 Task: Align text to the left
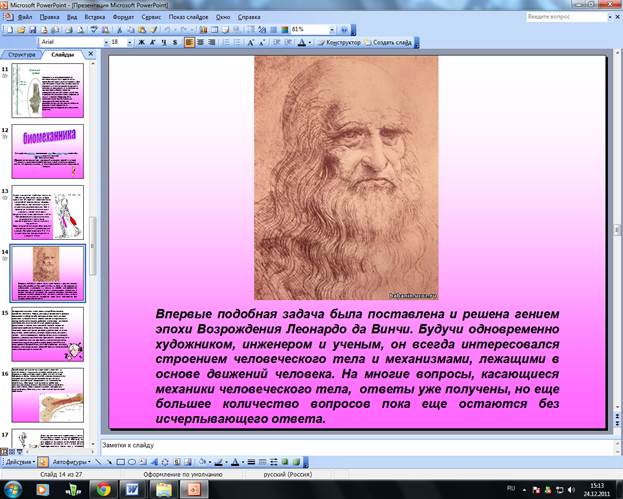point(189,43)
